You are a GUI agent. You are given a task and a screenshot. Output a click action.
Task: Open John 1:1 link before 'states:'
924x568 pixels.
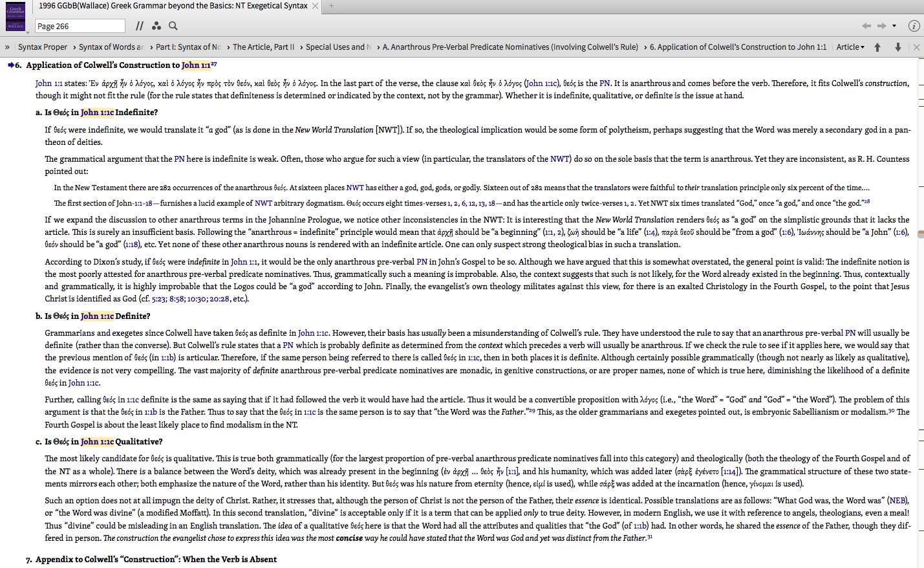pyautogui.click(x=49, y=83)
